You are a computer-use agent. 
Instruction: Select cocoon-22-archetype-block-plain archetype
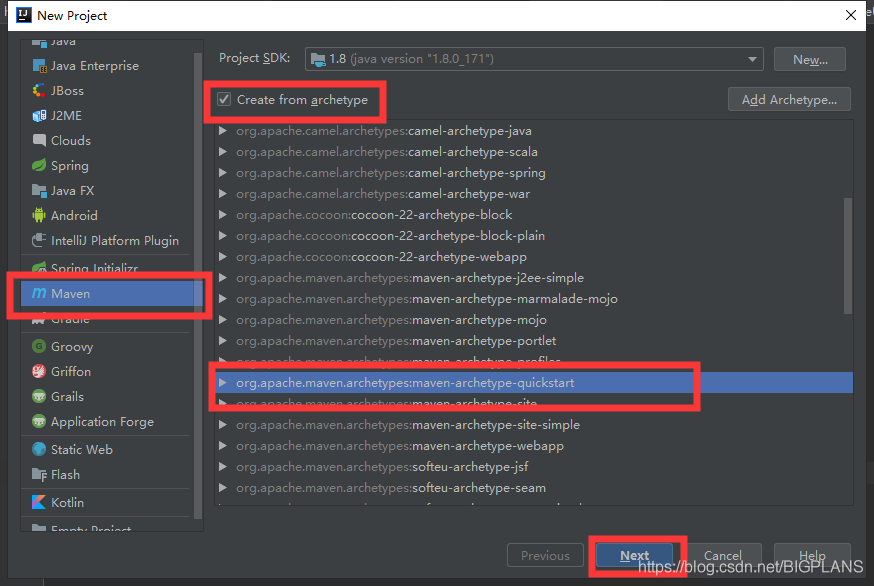(533, 236)
